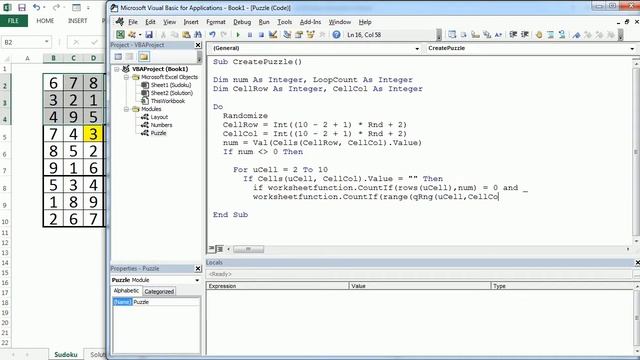Close the Properties pane

(198, 268)
